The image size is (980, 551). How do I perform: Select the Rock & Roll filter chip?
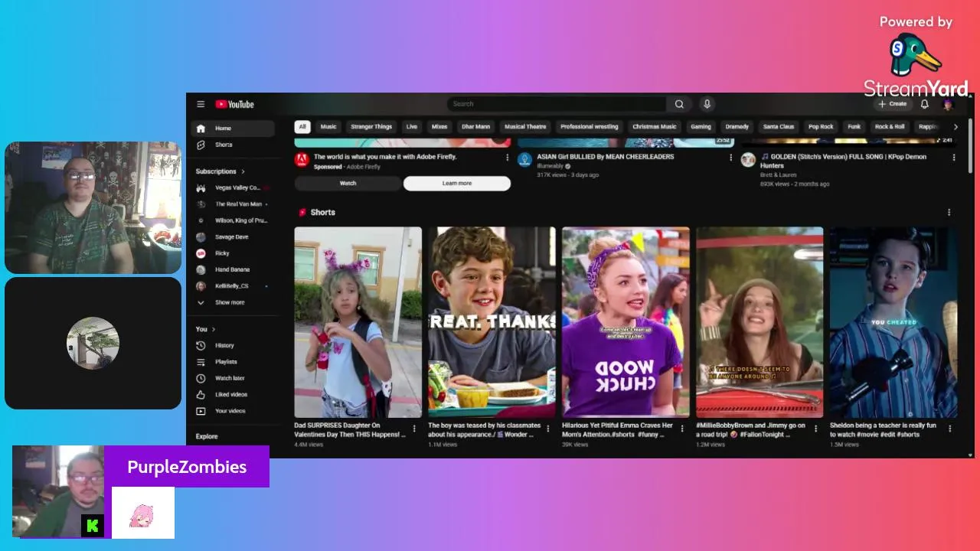point(890,127)
